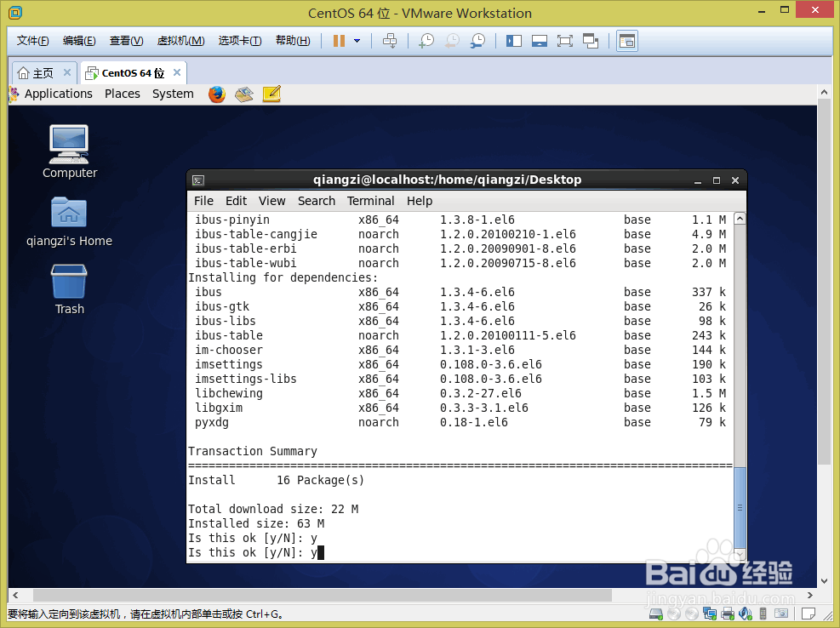
Task: Click the VM view vertical scroll up arrow
Action: point(824,92)
